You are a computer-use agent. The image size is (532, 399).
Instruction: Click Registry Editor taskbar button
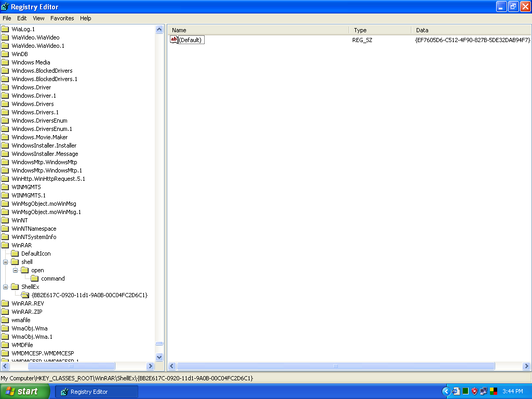coord(97,392)
